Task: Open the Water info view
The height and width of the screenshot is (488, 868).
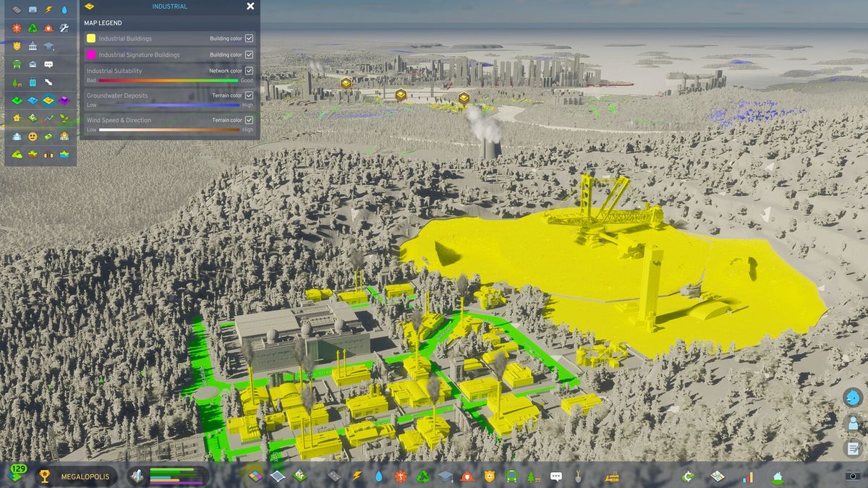Action: (x=378, y=477)
